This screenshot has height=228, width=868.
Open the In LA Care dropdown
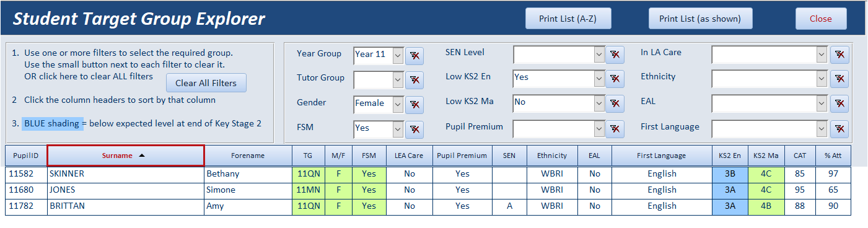pos(822,55)
